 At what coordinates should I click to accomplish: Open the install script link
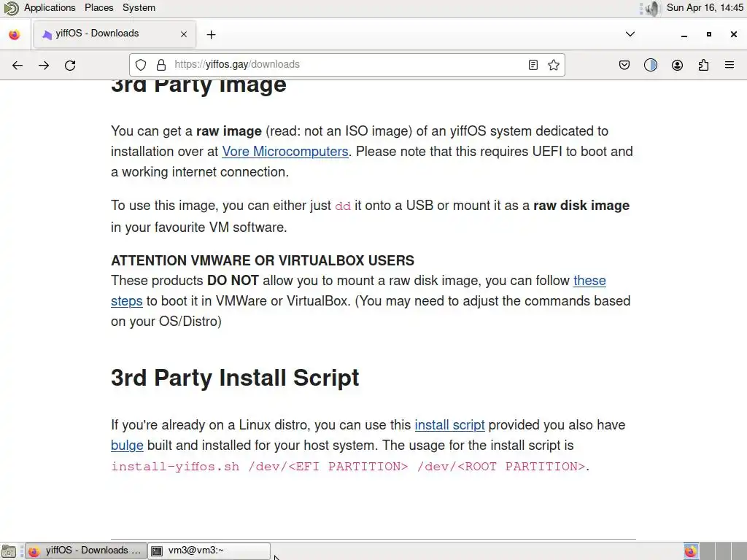(x=449, y=425)
